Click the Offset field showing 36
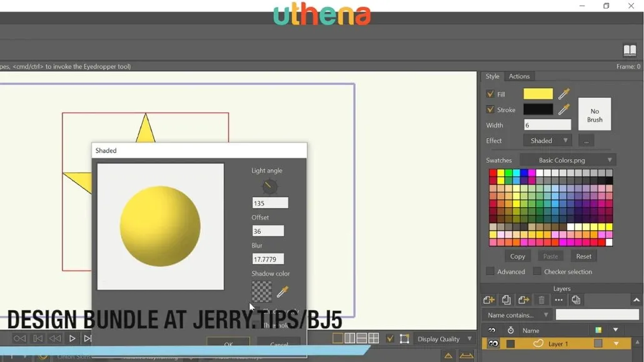This screenshot has height=362, width=644. click(x=268, y=231)
